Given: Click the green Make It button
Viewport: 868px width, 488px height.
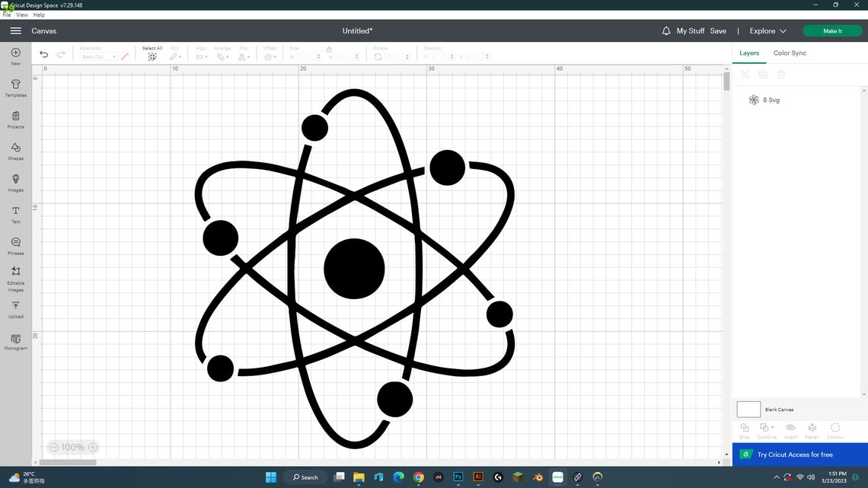Looking at the screenshot, I should tap(831, 31).
